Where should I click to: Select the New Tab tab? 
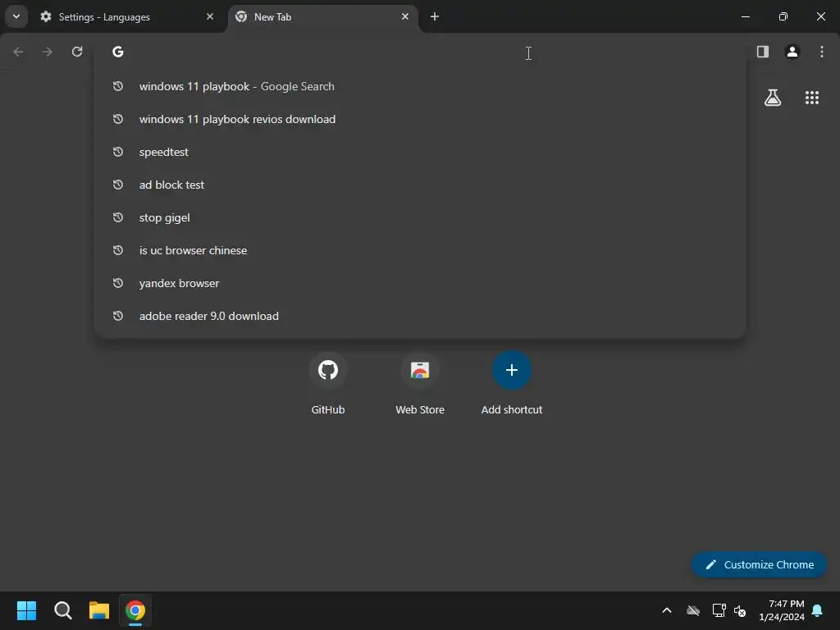click(x=323, y=17)
